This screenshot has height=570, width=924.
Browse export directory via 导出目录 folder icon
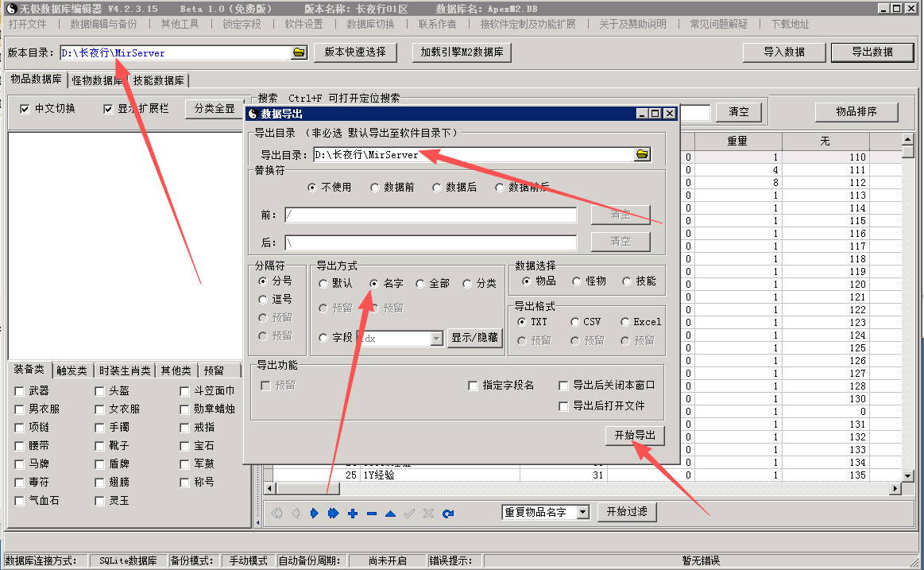tap(643, 154)
